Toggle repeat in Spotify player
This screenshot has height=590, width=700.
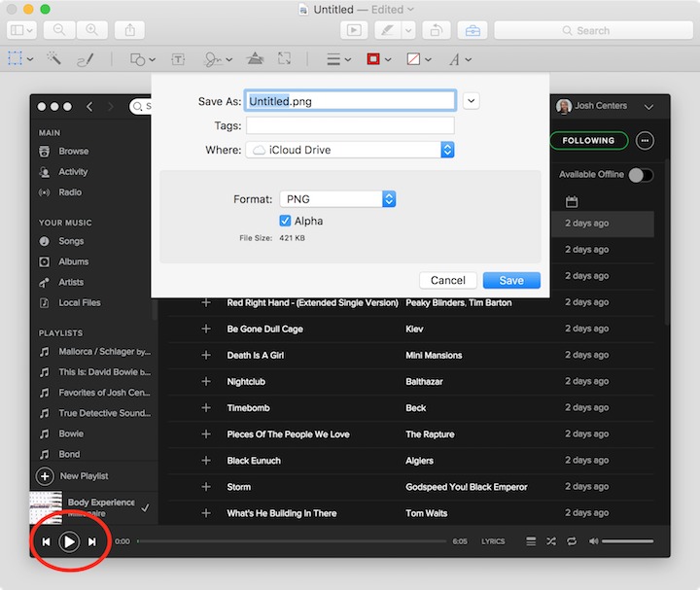[572, 541]
